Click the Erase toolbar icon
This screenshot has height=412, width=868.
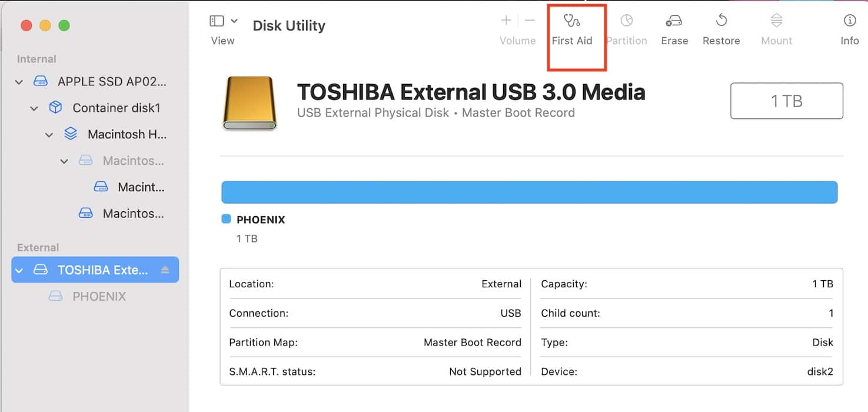(x=674, y=22)
